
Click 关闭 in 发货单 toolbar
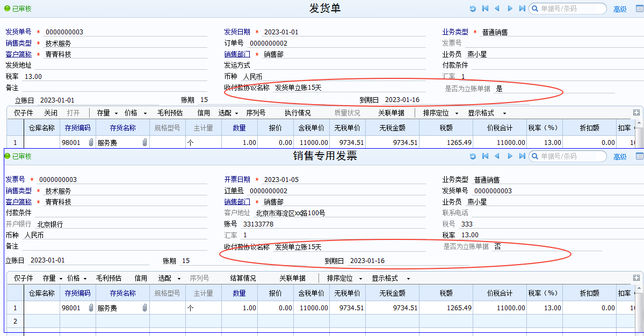click(51, 113)
